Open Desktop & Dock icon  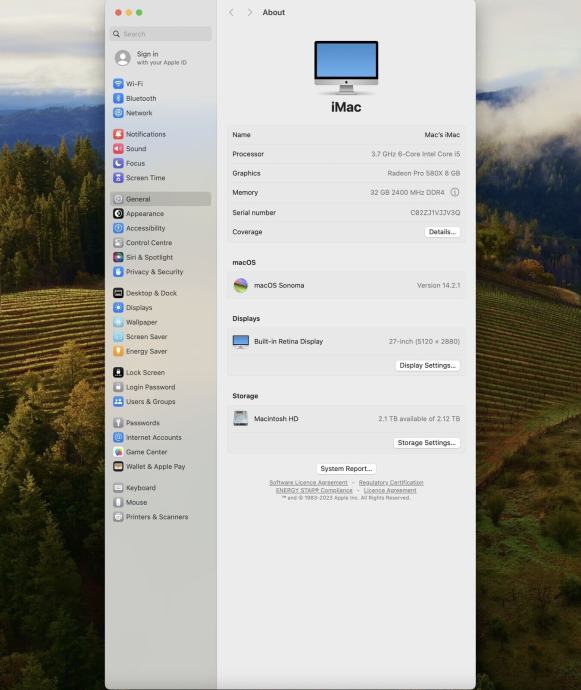[118, 293]
